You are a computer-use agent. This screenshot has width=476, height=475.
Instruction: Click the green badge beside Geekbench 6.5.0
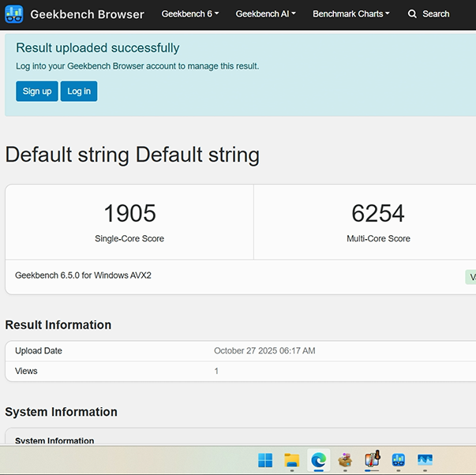471,277
